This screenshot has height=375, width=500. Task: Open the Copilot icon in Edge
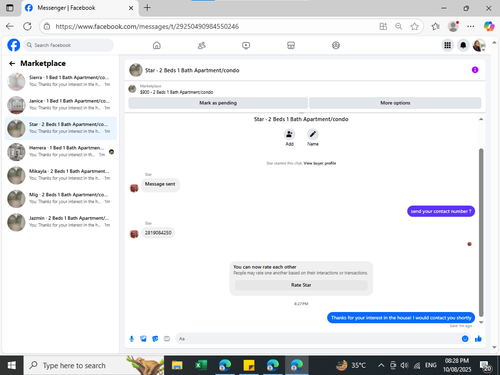(489, 26)
